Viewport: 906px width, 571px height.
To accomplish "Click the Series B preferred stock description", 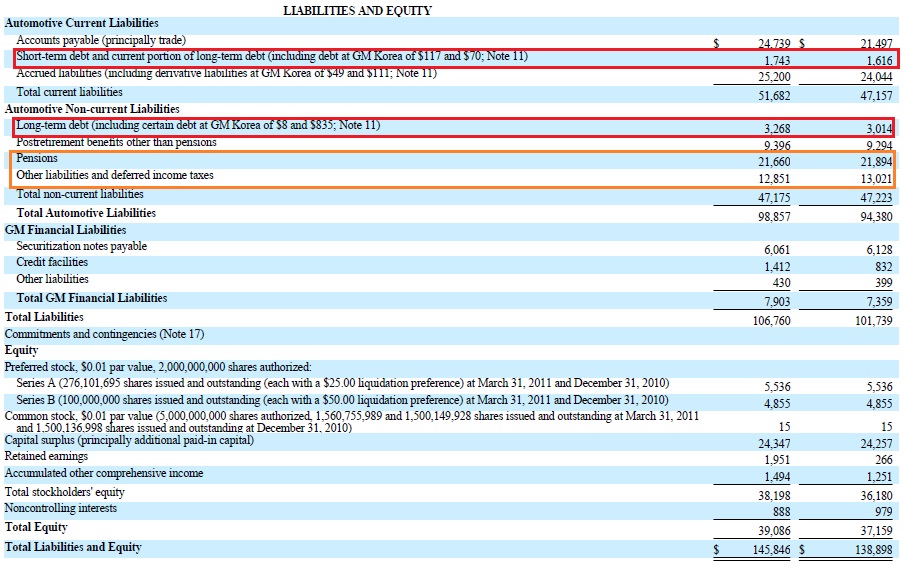I will (x=342, y=400).
